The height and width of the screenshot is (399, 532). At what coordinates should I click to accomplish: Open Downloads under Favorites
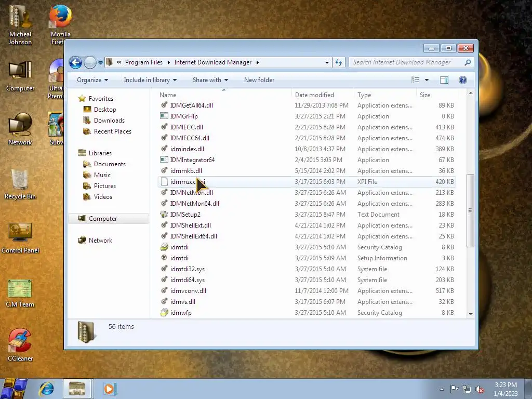[x=109, y=121]
